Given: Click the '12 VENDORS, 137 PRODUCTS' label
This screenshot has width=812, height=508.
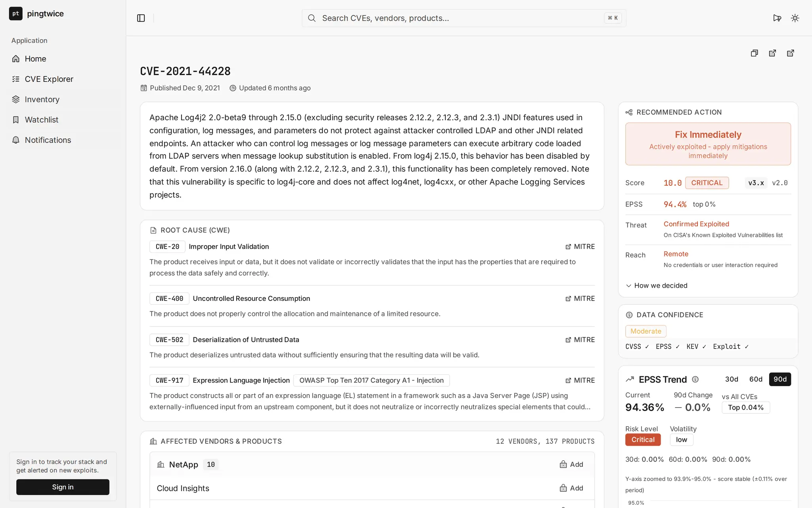Looking at the screenshot, I should point(545,441).
